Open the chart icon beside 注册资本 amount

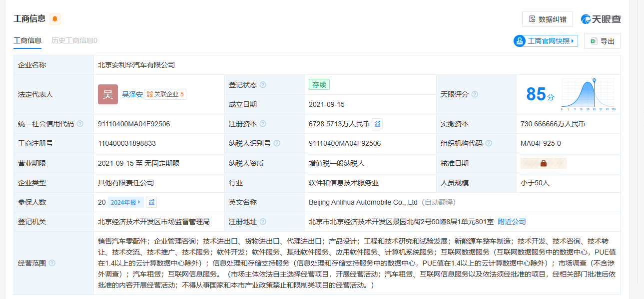(378, 124)
